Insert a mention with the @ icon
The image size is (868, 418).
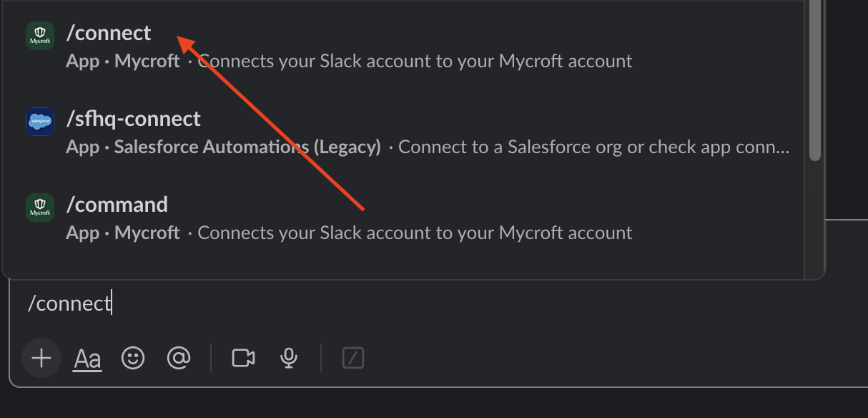click(x=178, y=358)
